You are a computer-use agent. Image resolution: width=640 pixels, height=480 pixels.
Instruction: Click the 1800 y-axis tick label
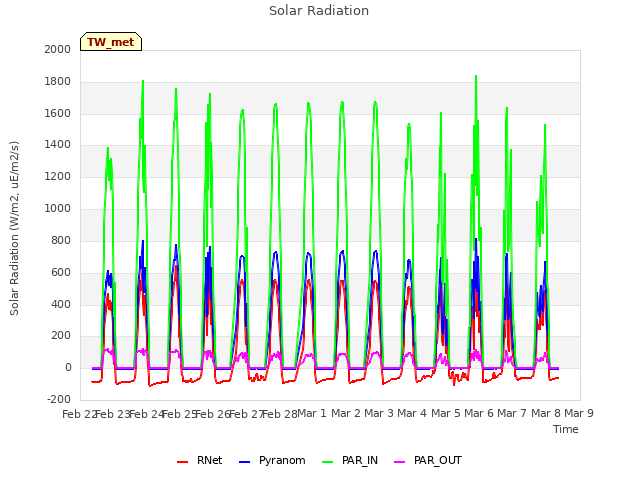[x=58, y=82]
